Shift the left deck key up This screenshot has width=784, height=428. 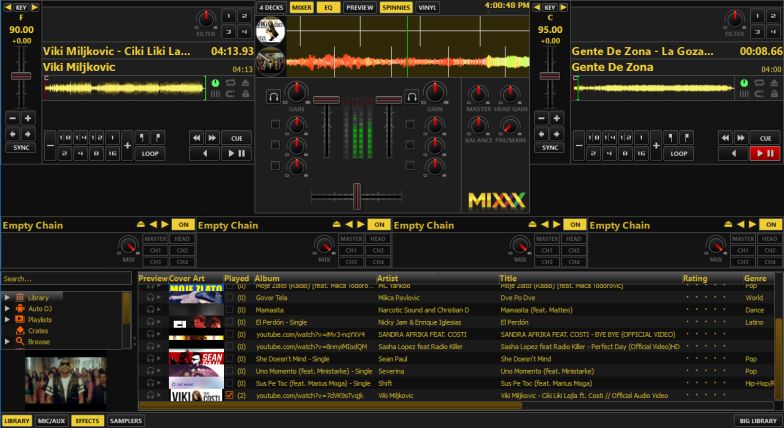34,8
